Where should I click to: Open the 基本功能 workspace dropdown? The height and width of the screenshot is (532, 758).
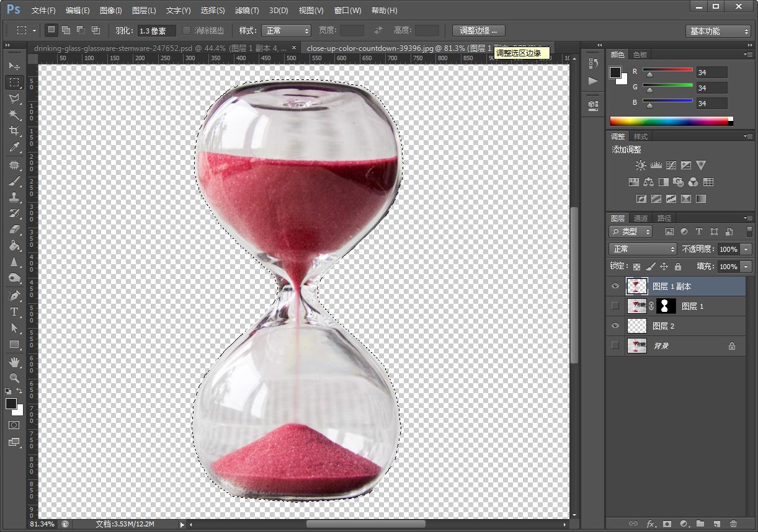(x=718, y=31)
